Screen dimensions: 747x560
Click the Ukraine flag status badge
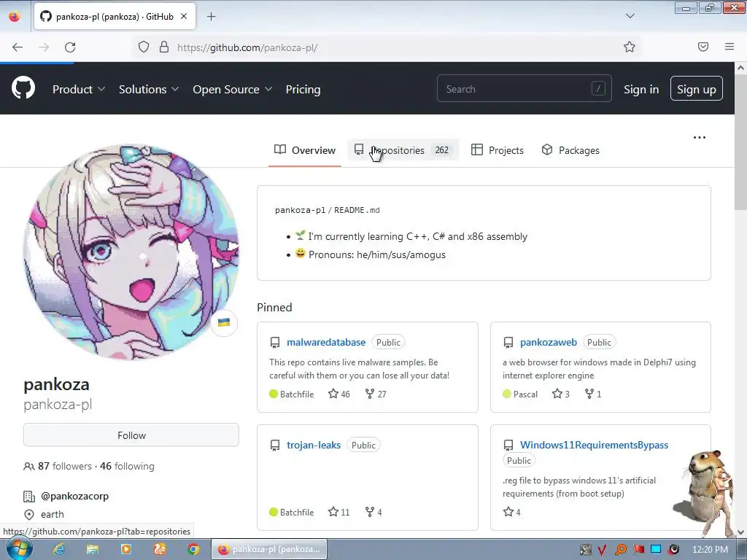tap(224, 322)
